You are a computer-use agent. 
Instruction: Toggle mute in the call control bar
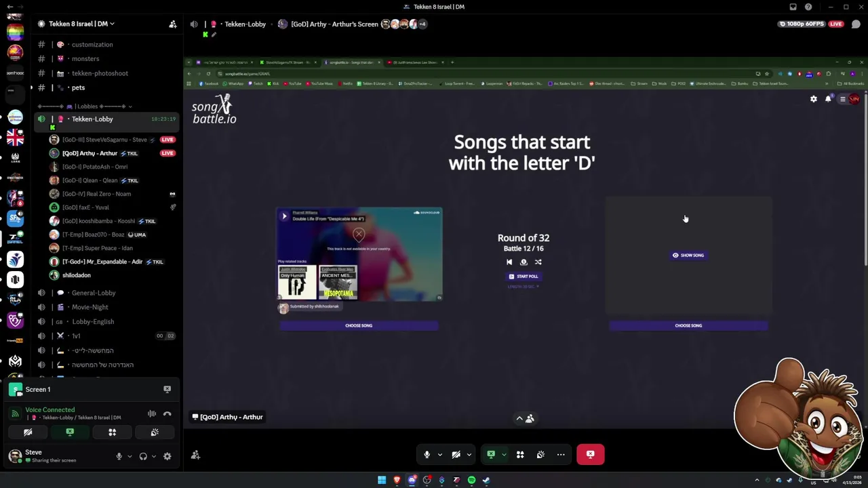click(427, 455)
